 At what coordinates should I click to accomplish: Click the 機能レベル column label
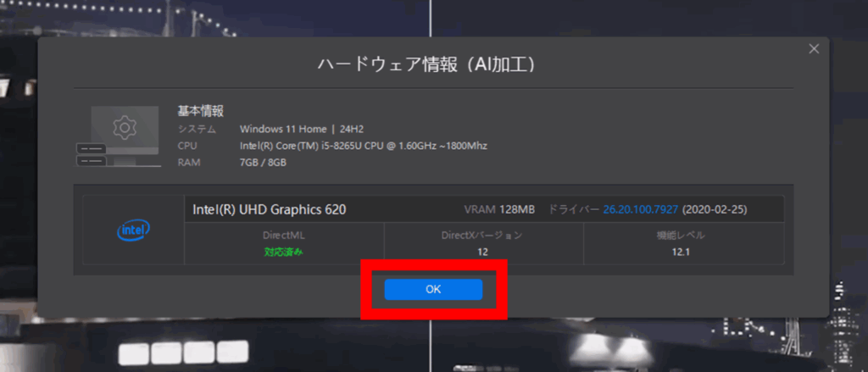684,235
